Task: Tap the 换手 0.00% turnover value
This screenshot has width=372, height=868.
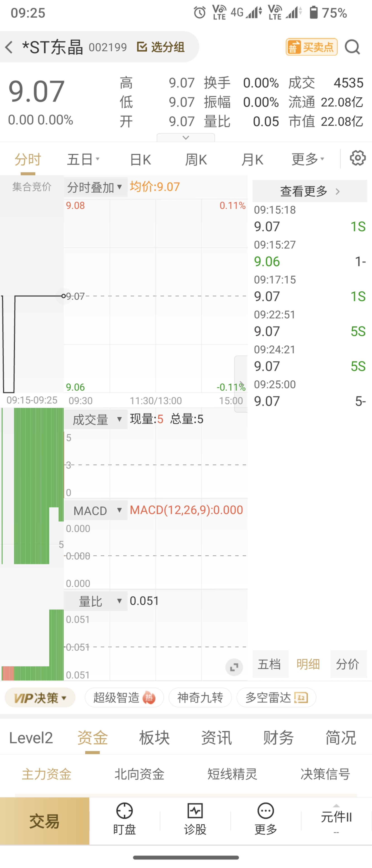Action: [x=261, y=83]
